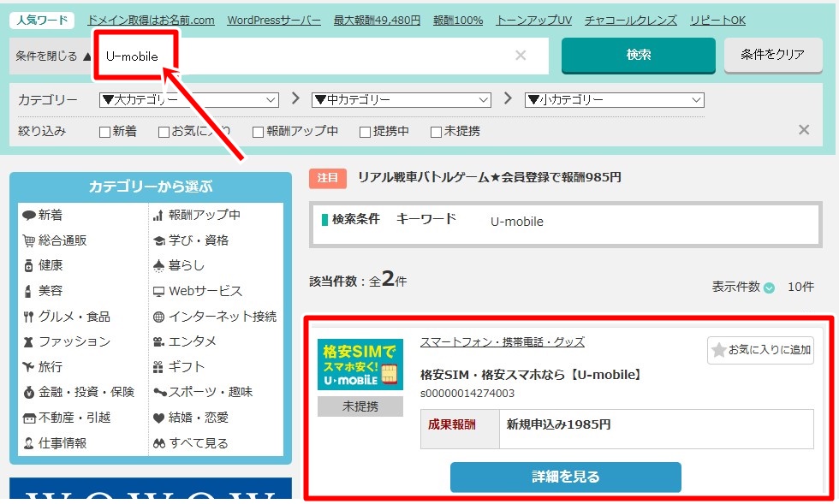Select the エンタメ category
This screenshot has height=504, width=839.
tap(192, 341)
